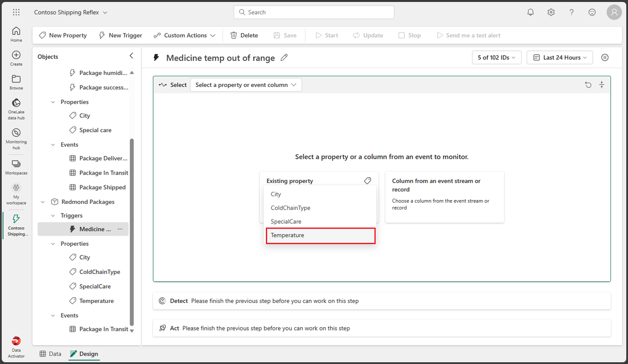Select SpecialCare property in Objects tree

click(91, 286)
